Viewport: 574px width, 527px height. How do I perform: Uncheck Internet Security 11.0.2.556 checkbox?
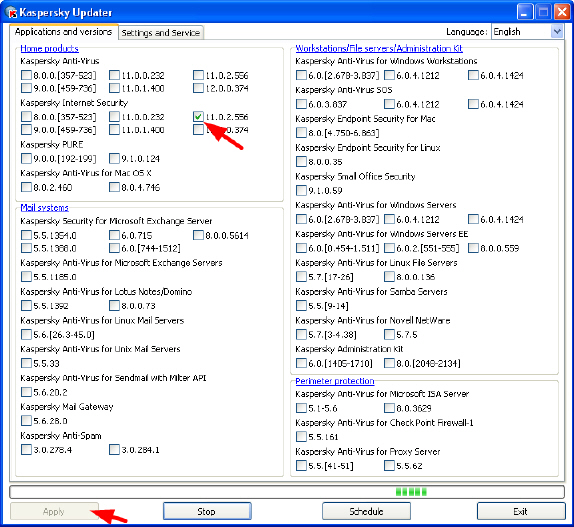198,117
